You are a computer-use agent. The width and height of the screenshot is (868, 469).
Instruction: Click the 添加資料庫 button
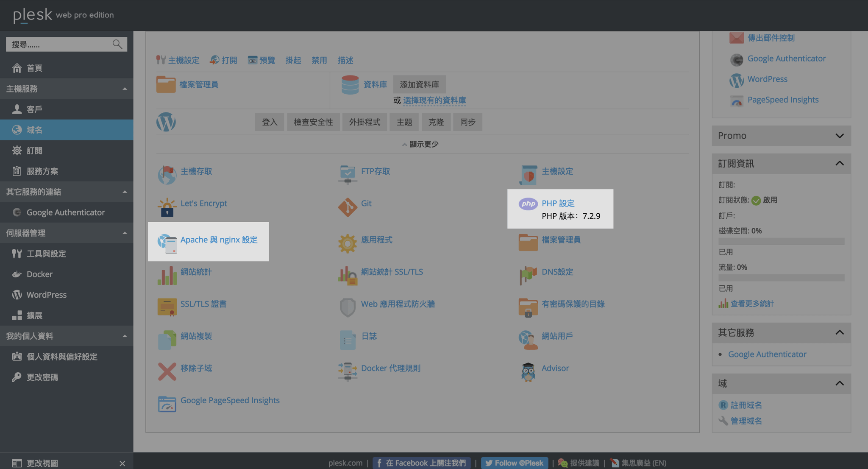pyautogui.click(x=419, y=84)
